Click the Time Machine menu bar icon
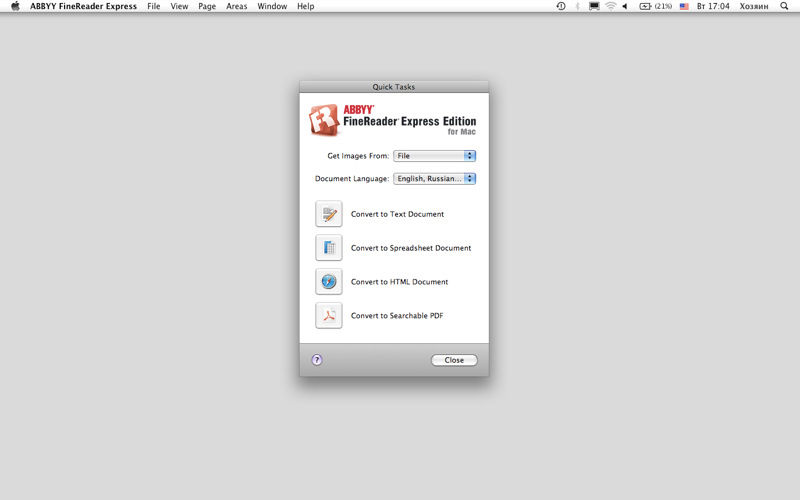The image size is (800, 500). (x=561, y=6)
